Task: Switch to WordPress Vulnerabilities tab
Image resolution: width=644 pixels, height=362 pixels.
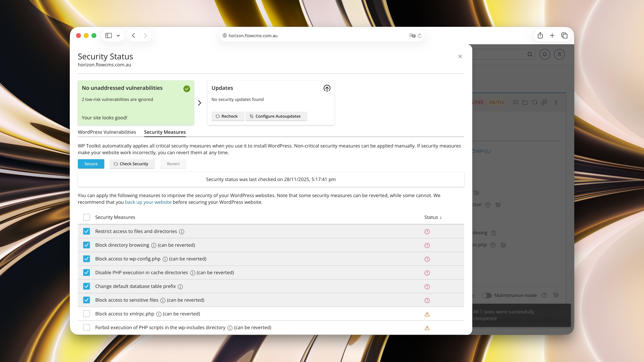Action: [107, 132]
